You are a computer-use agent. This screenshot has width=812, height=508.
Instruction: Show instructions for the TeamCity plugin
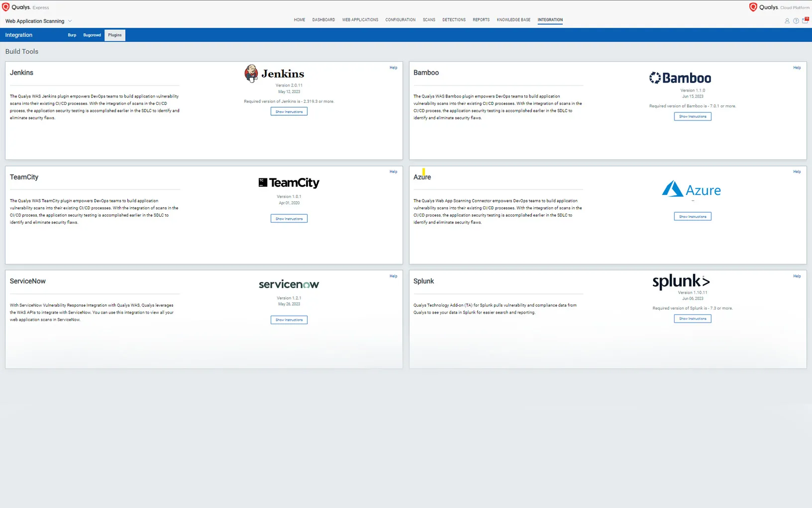[289, 219]
